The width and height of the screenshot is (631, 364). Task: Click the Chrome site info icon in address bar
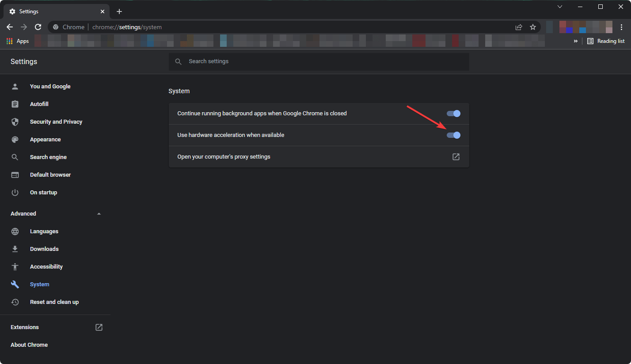[x=56, y=27]
